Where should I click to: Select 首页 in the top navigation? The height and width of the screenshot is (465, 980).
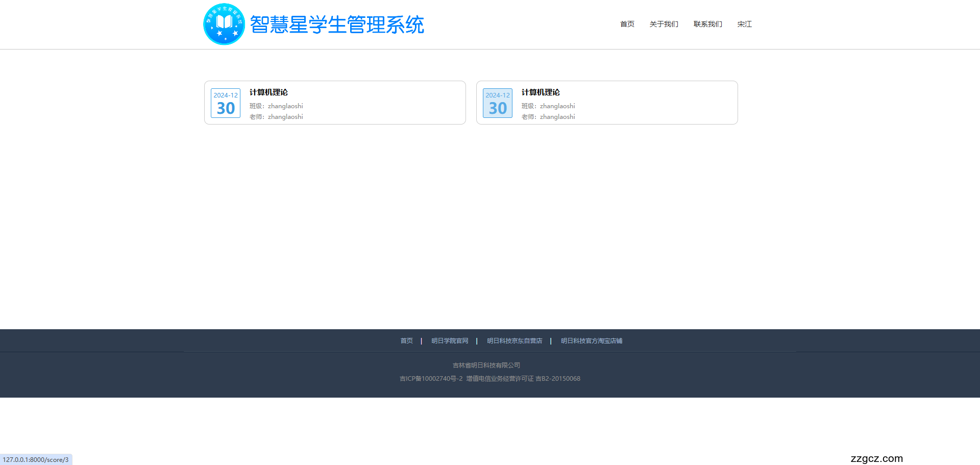pos(627,24)
